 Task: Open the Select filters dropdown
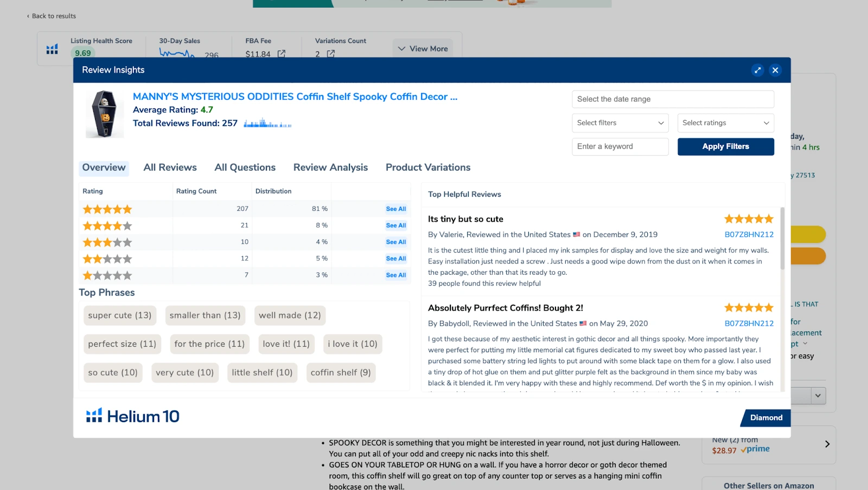[620, 122]
